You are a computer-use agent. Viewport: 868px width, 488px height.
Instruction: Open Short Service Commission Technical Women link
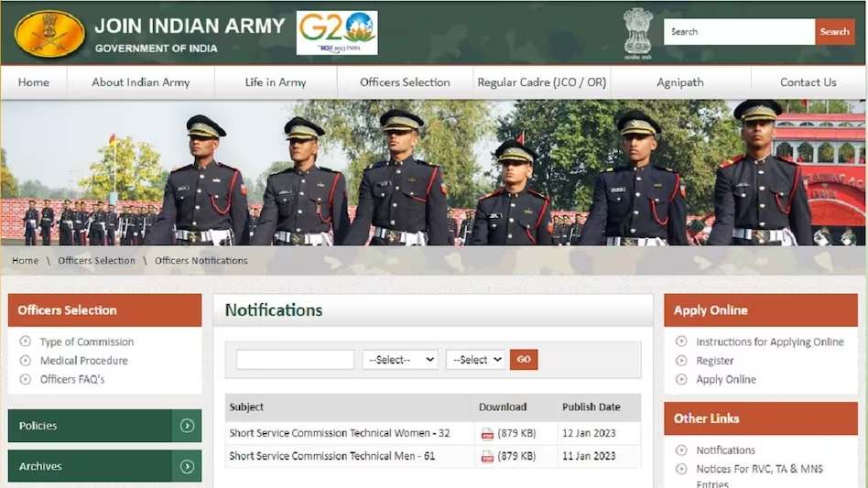point(339,433)
